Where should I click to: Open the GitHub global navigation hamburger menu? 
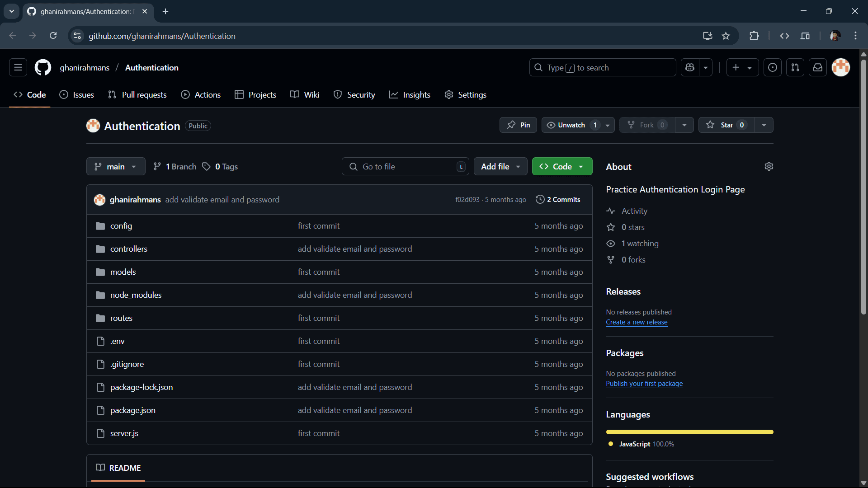pyautogui.click(x=18, y=68)
